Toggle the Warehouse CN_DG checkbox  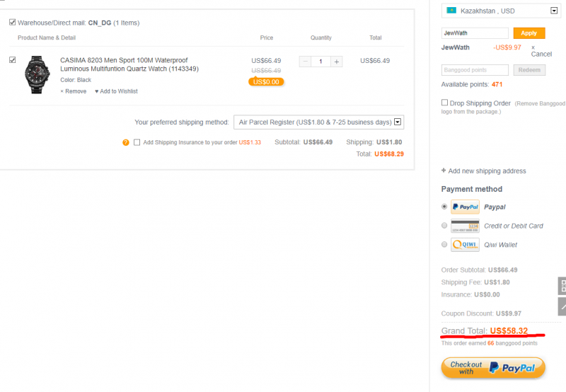[12, 23]
